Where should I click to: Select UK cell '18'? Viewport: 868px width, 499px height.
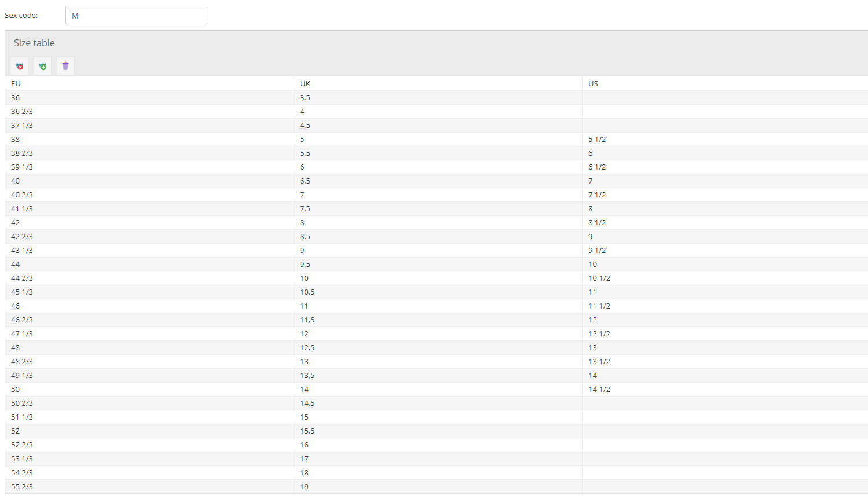(438, 472)
